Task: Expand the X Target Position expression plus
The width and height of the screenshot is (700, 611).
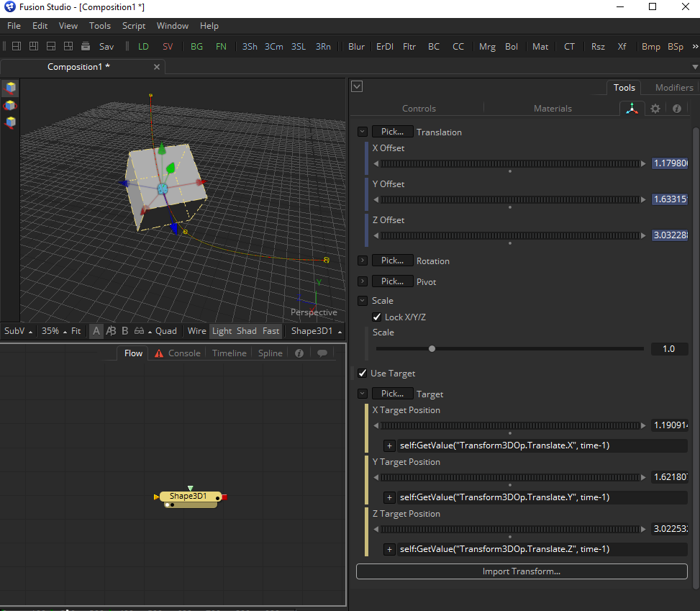Action: (x=389, y=445)
